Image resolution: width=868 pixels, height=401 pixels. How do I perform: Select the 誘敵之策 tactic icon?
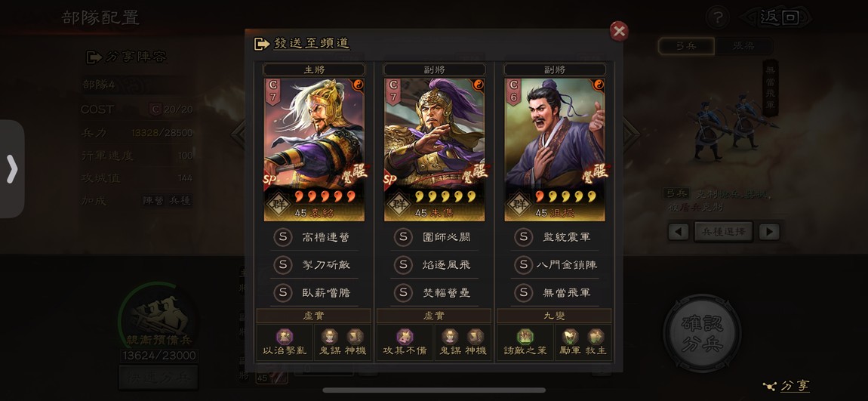coord(525,342)
